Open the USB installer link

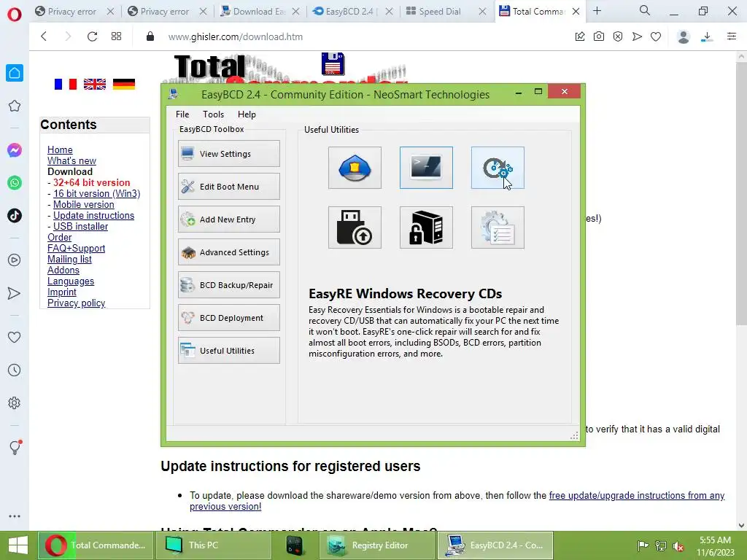coord(80,226)
